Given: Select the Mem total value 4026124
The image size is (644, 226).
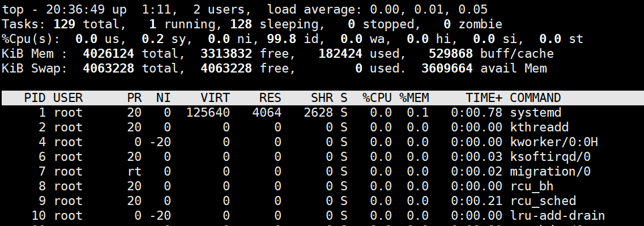Looking at the screenshot, I should 108,54.
